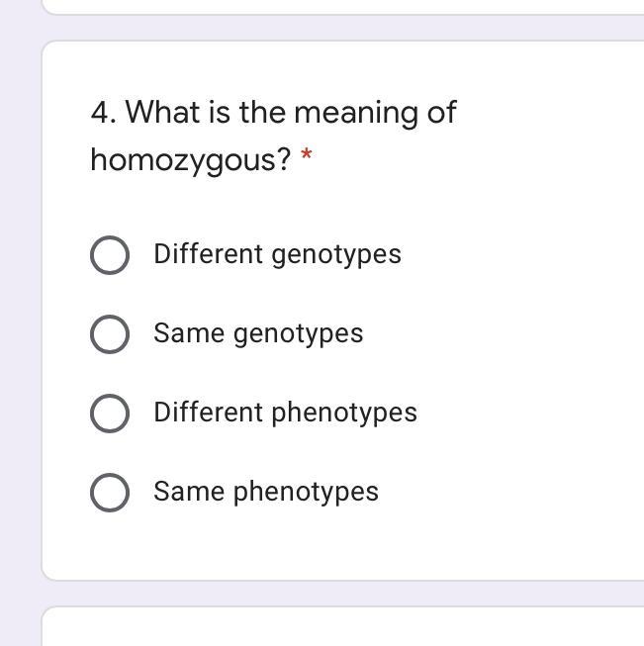Viewport: 644px width, 646px height.
Task: Click the "Different phenotypes" answer text
Action: (285, 413)
